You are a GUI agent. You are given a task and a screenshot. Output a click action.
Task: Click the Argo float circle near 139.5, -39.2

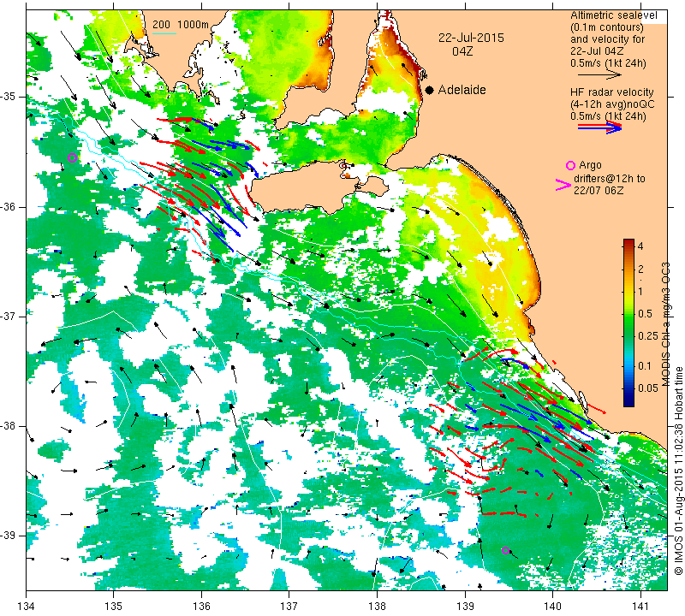point(505,550)
